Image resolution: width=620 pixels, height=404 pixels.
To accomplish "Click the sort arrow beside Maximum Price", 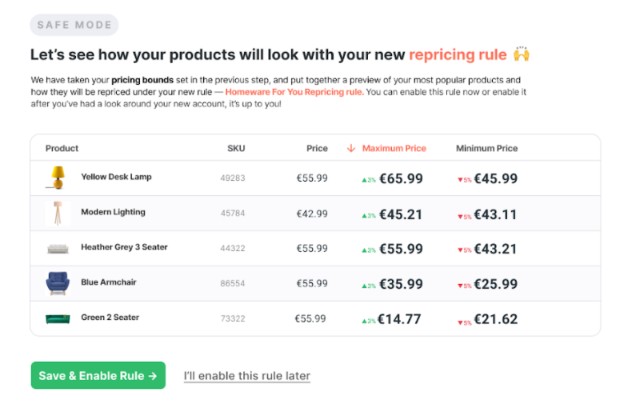I will [x=351, y=148].
